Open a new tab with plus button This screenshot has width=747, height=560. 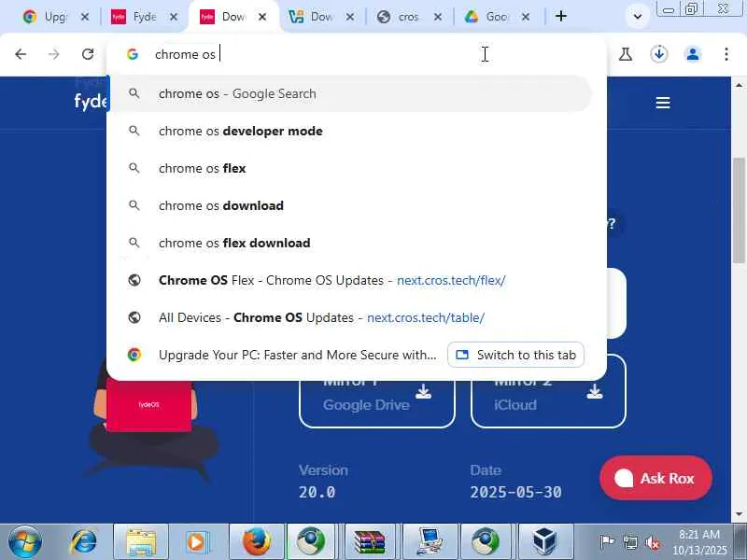561,16
